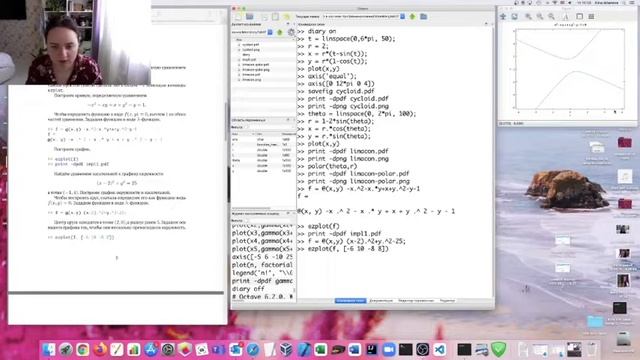Open Excel from the Dock
The height and width of the screenshot is (360, 640).
coord(320,349)
